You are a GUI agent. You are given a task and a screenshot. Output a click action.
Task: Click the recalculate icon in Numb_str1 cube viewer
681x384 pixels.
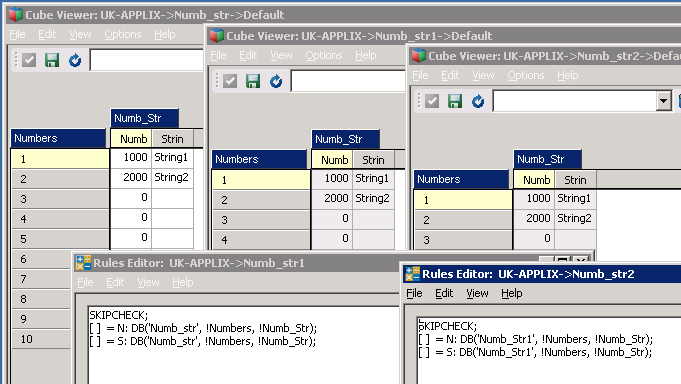(x=276, y=81)
